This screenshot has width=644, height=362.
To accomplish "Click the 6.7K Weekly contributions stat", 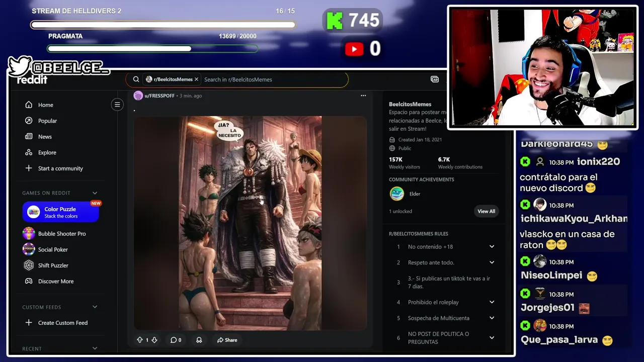I will click(460, 163).
